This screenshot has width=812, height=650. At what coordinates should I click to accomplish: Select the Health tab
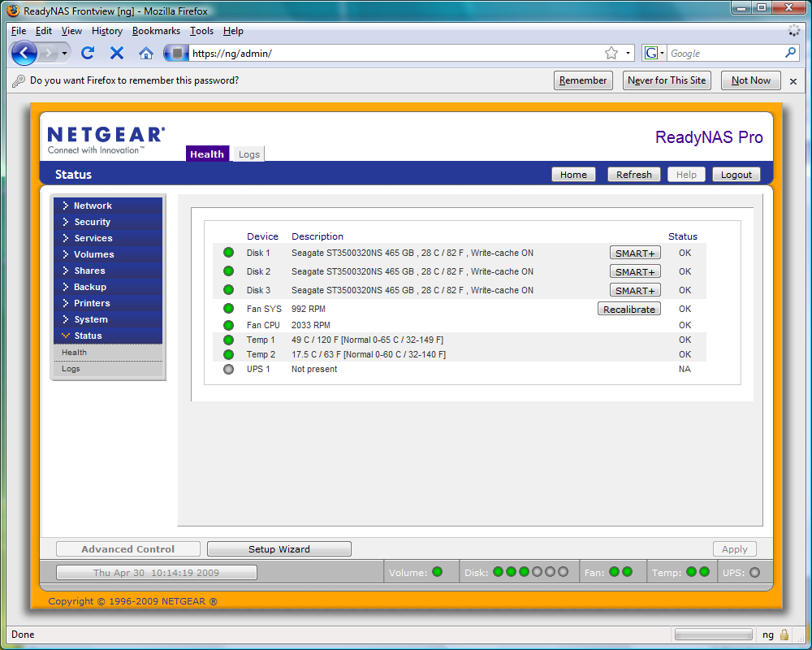[x=207, y=154]
